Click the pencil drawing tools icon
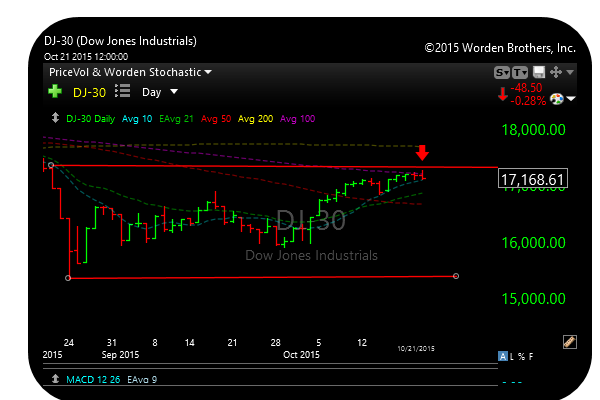Screen dimensions: 600x400 coord(569,342)
